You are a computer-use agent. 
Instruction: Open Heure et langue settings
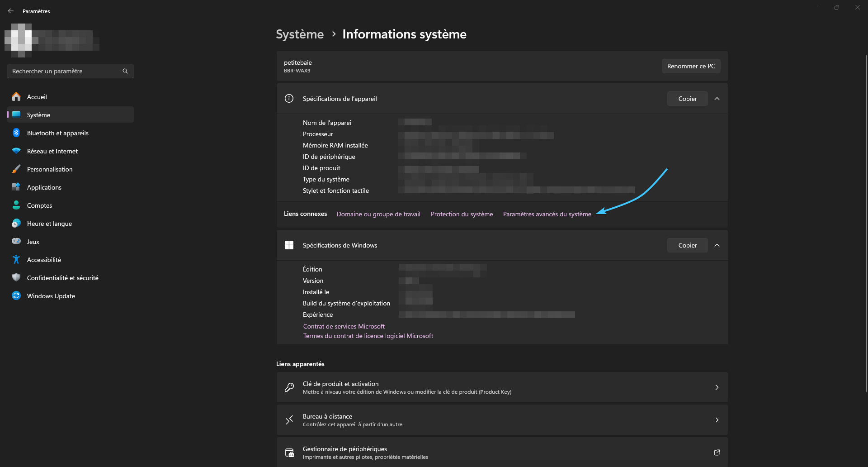pos(71,224)
